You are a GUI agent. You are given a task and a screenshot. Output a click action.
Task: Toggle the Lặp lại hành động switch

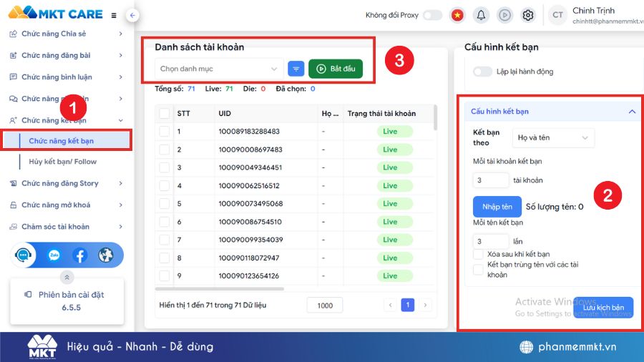pyautogui.click(x=482, y=72)
